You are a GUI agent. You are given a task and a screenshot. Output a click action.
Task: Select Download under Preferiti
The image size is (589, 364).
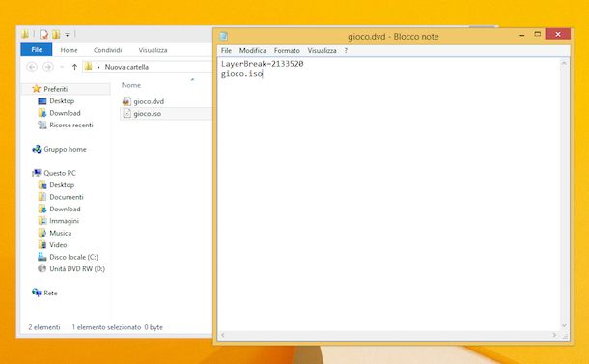click(65, 113)
